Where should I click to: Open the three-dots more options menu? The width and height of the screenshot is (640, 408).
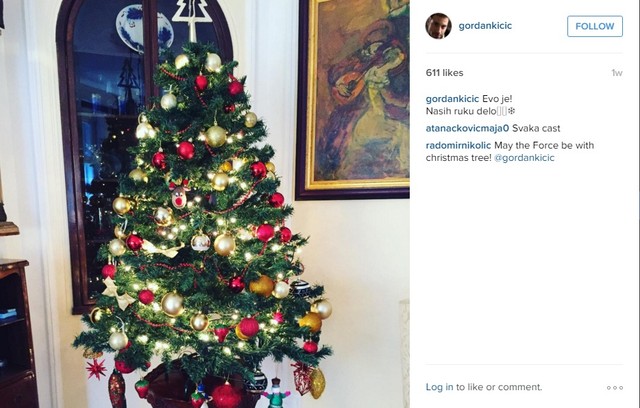(x=615, y=388)
